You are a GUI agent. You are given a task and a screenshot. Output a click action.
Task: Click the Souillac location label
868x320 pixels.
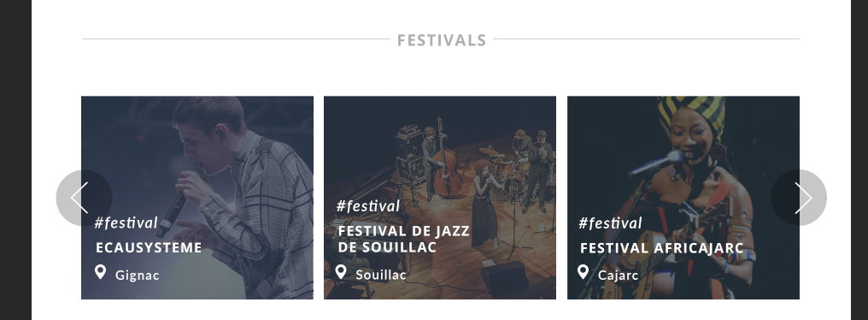point(381,275)
